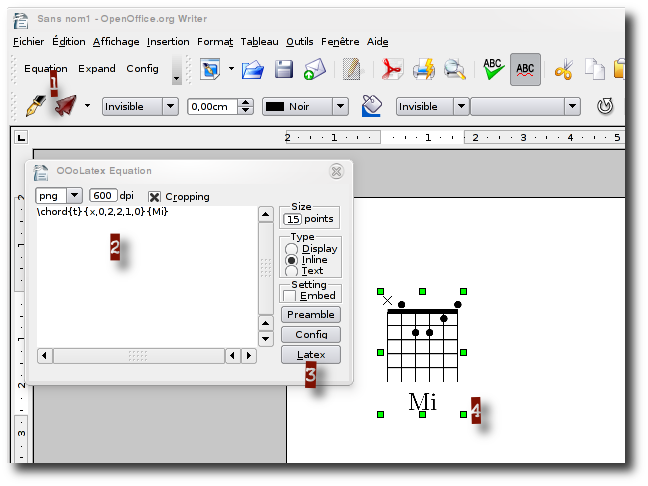
Task: Open the Affichage menu
Action: click(116, 42)
